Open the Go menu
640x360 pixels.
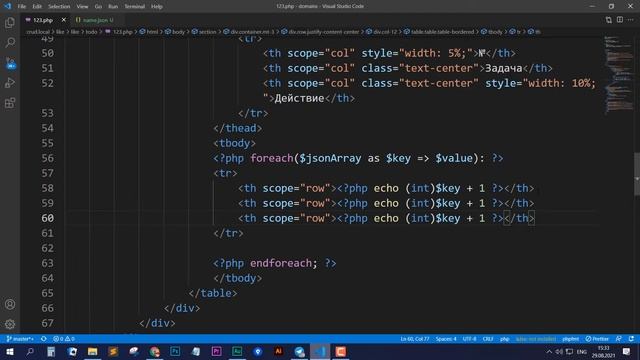coord(98,7)
